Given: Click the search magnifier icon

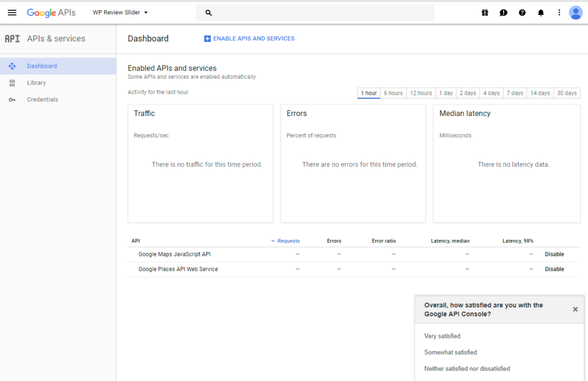Looking at the screenshot, I should (208, 13).
